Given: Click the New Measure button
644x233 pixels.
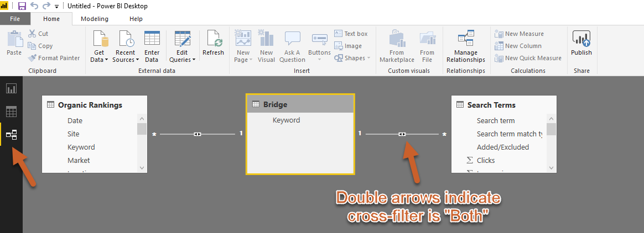Looking at the screenshot, I should point(519,34).
